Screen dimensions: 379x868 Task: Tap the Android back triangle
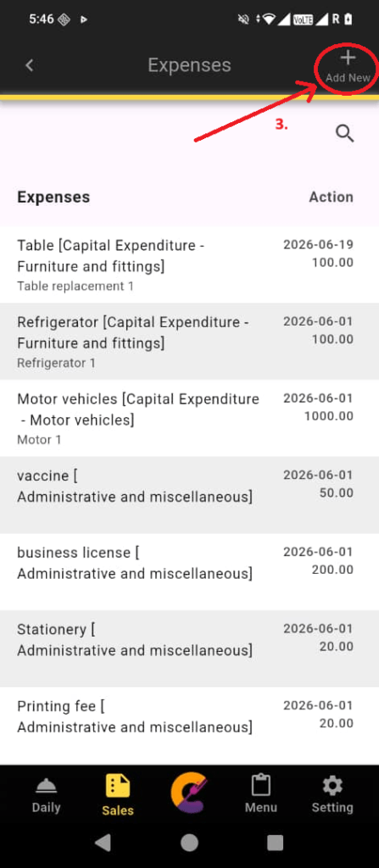pos(103,843)
